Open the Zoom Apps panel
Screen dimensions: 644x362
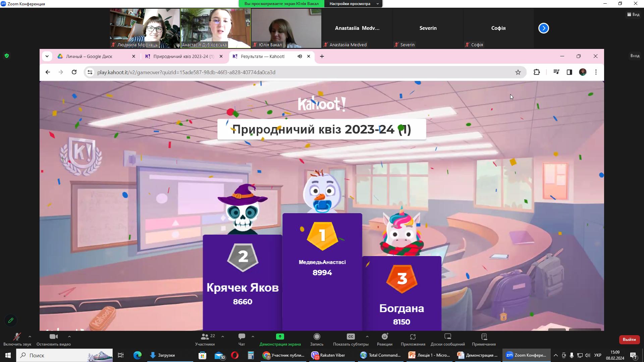tap(413, 339)
